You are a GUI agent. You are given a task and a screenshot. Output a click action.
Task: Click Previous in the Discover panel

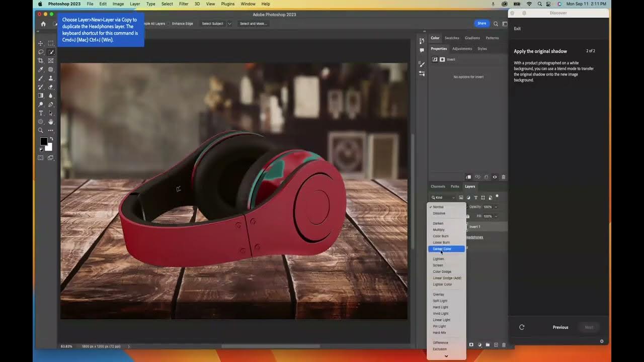[560, 327]
